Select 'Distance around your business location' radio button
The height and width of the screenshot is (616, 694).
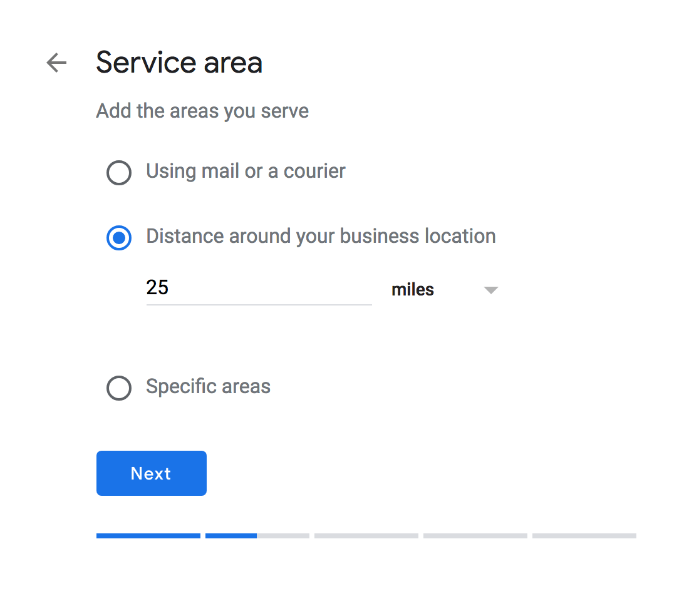[x=118, y=238]
